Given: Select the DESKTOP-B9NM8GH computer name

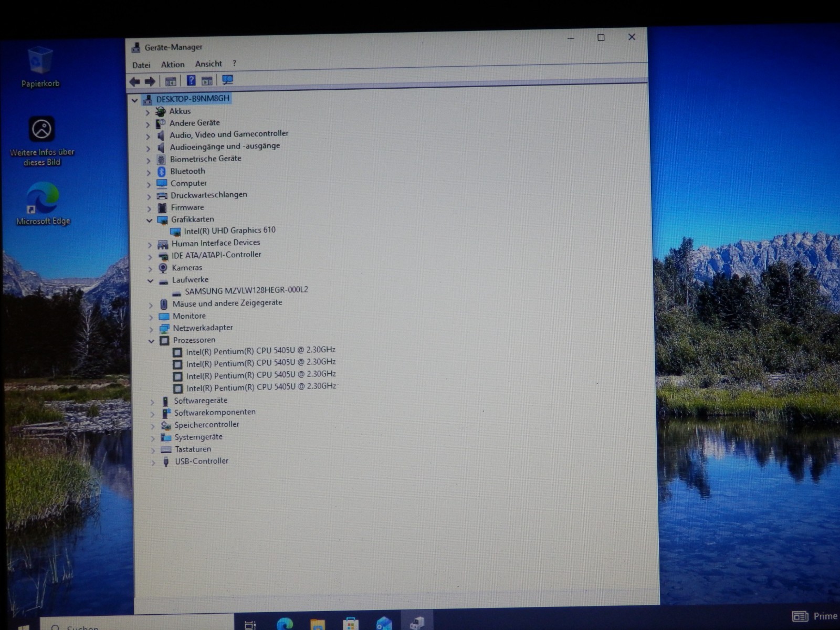Looking at the screenshot, I should pos(193,99).
